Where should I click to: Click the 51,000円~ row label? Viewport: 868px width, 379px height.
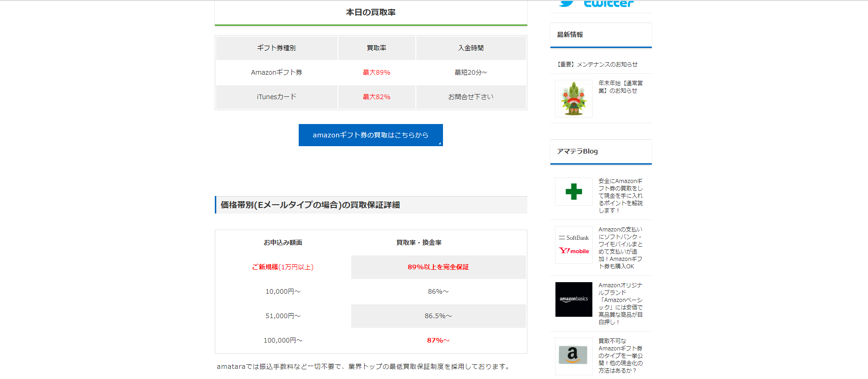click(x=283, y=316)
